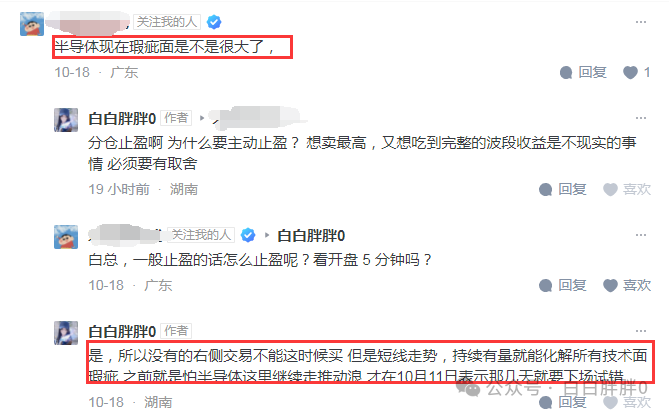This screenshot has width=669, height=414.
Task: Open the three-dot menu on the 白总 comment
Action: click(x=640, y=235)
